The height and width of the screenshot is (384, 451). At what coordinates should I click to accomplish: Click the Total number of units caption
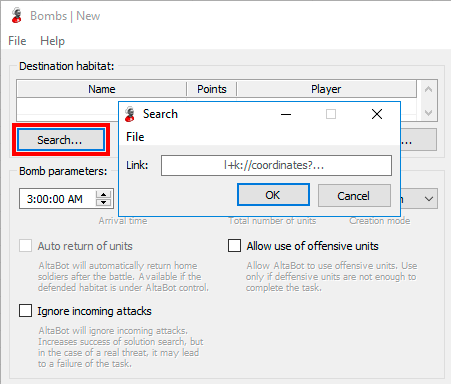click(x=272, y=221)
